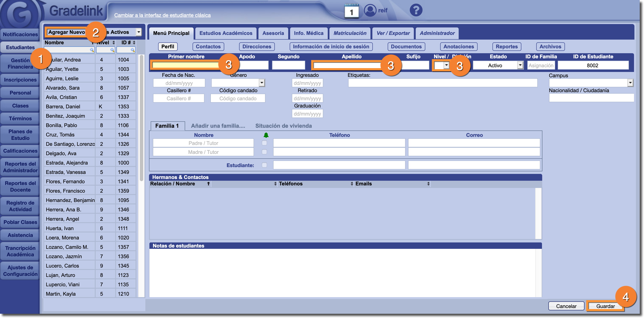Click the classic student interface link
Viewport: 644px width, 318px height.
(x=162, y=15)
